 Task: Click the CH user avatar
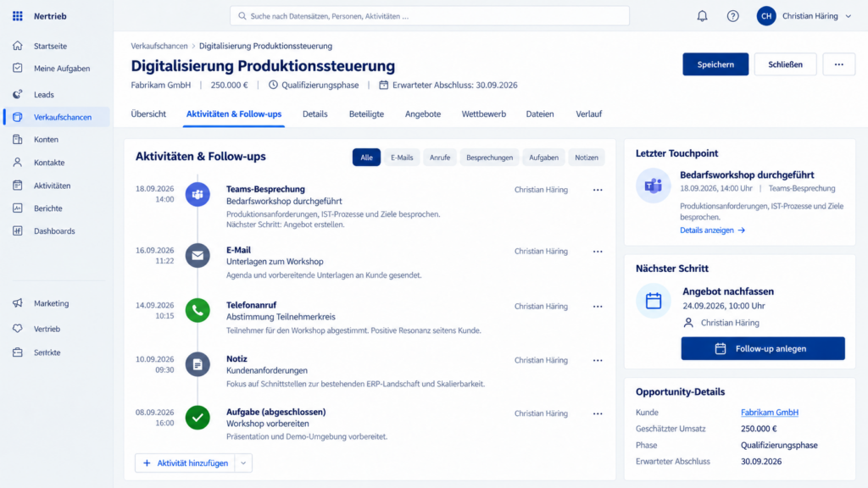point(766,16)
